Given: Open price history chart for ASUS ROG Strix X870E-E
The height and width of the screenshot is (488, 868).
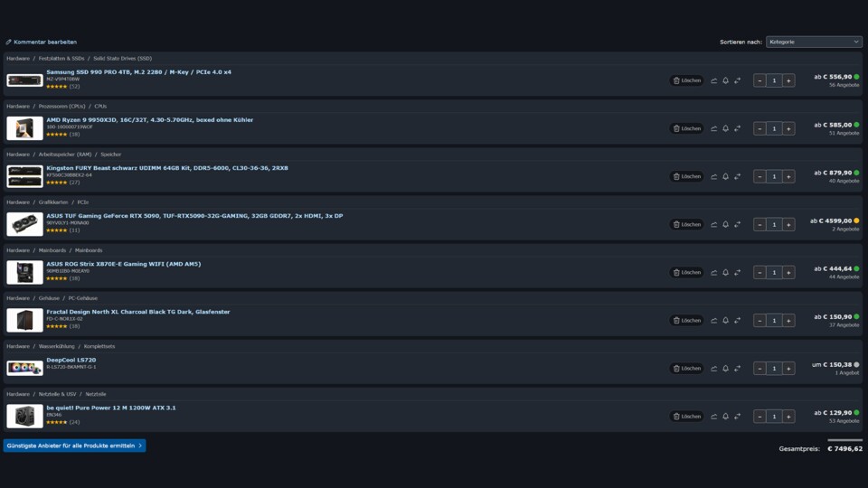Looking at the screenshot, I should (714, 273).
